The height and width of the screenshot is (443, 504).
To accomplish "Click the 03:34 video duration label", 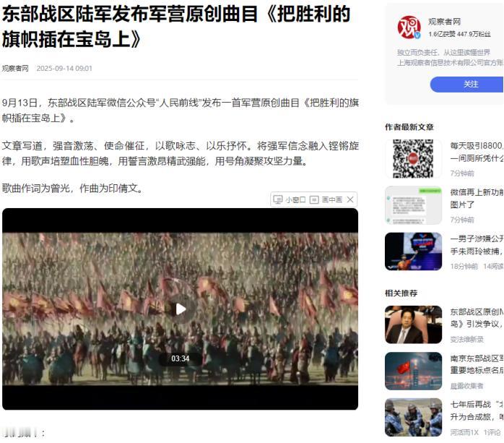I will tap(181, 358).
